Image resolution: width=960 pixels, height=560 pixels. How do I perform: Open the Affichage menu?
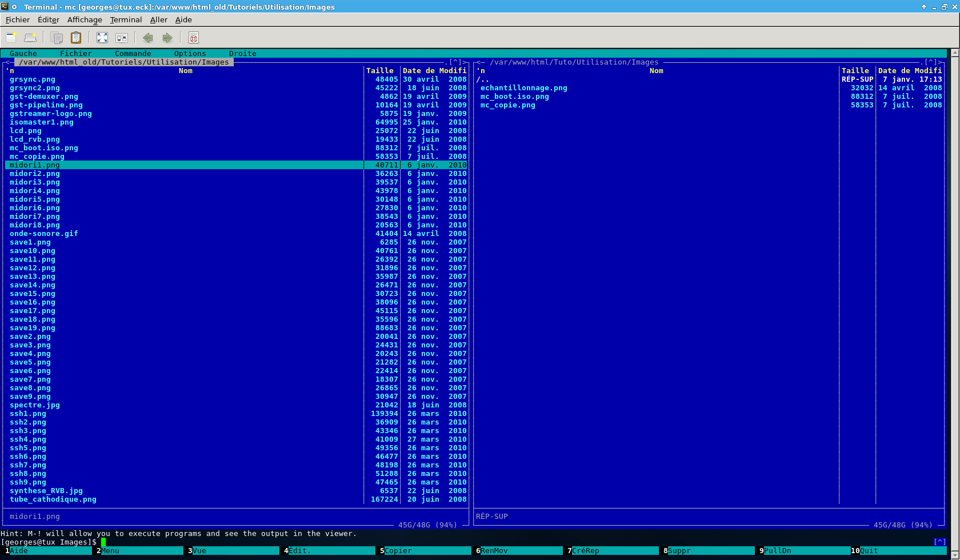[85, 19]
